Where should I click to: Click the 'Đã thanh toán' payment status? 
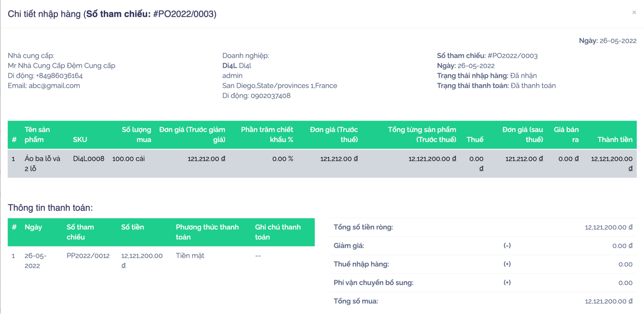533,85
